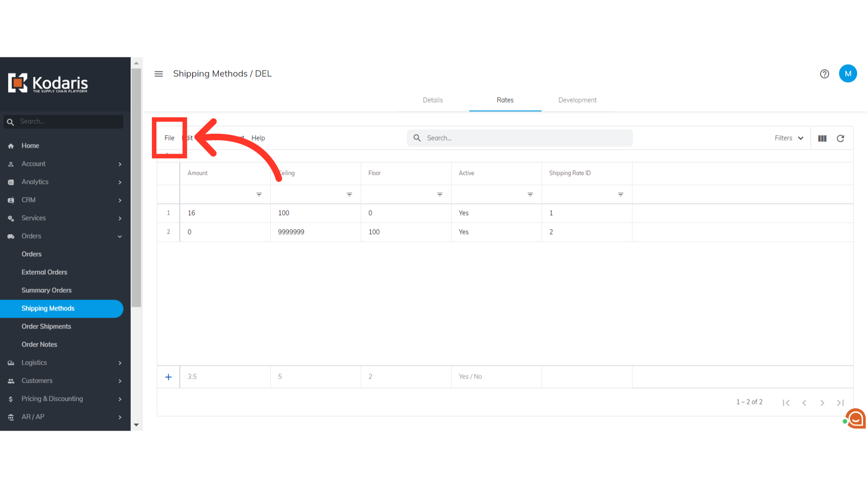The height and width of the screenshot is (488, 868).
Task: Open the user avatar M menu
Action: tap(848, 74)
